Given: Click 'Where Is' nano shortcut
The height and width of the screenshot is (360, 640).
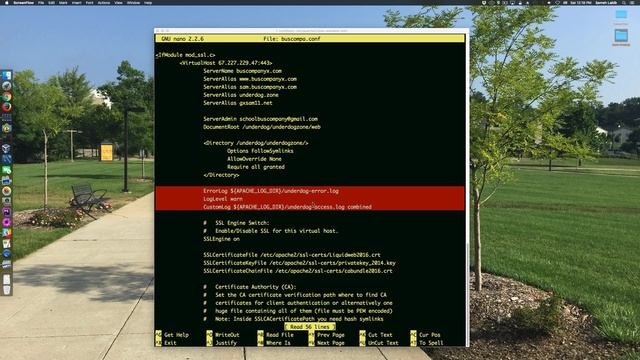Looking at the screenshot, I should click(278, 343).
